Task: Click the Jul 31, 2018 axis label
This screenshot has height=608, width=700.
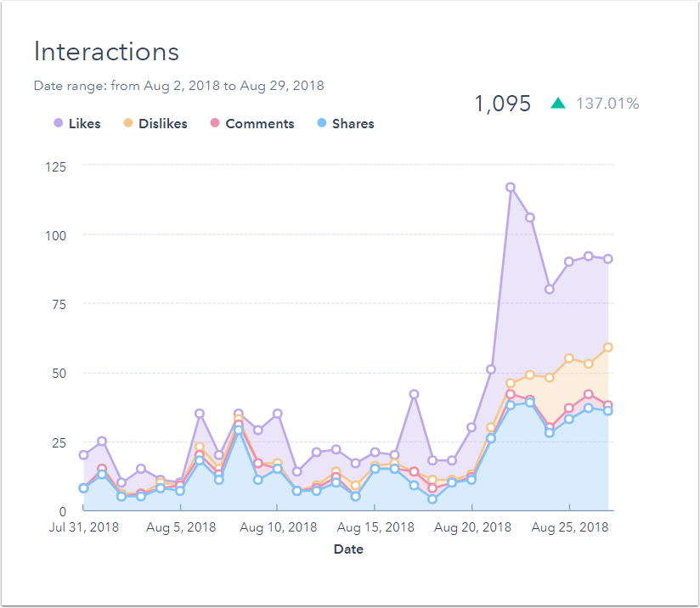Action: [x=83, y=527]
